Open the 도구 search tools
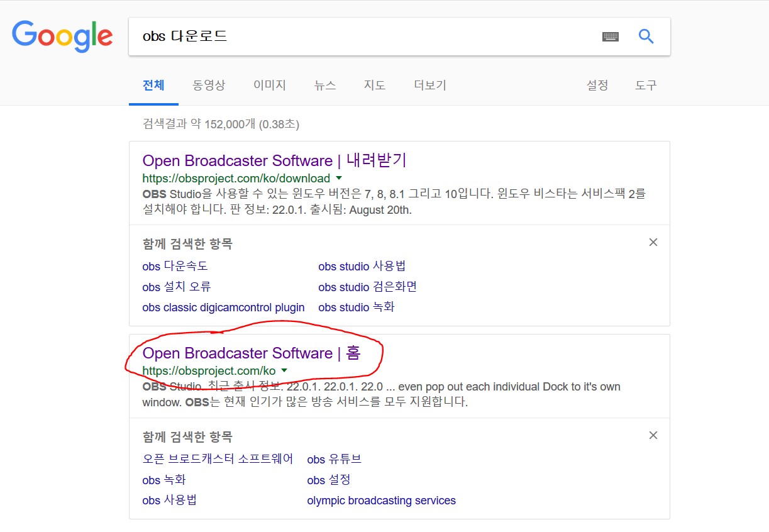The height and width of the screenshot is (532, 769). tap(646, 86)
